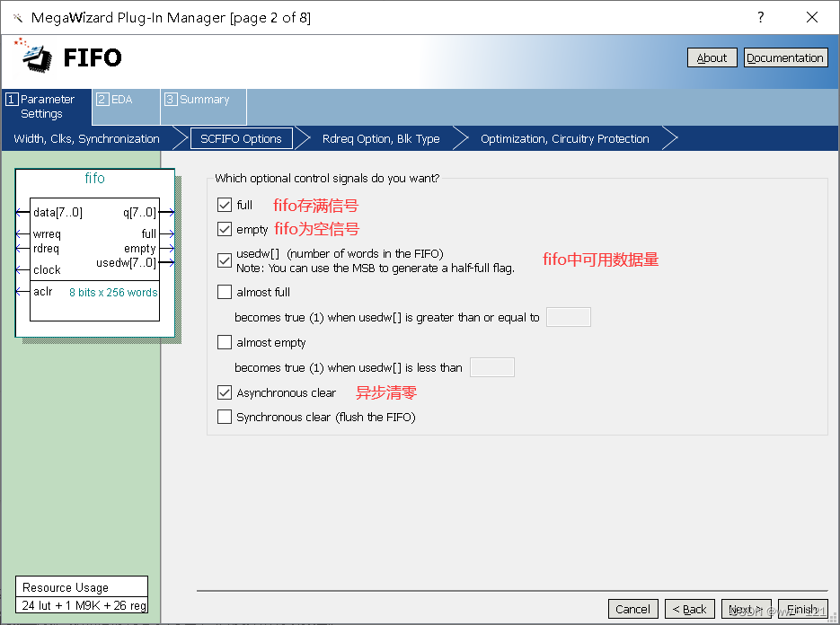Screen dimensions: 840x625
Task: Enable Synchronous clear (flush the FIFO)
Action: coord(224,417)
